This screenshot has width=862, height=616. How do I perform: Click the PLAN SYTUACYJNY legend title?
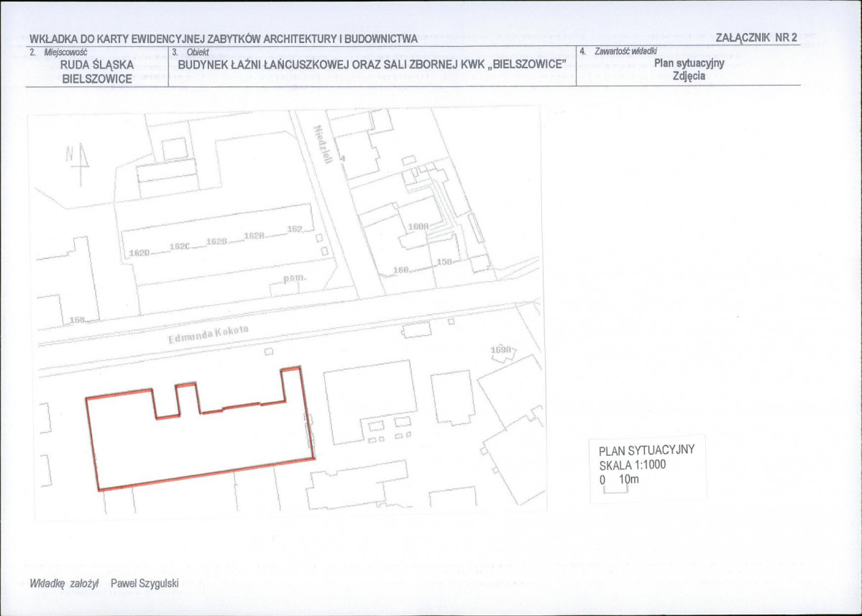coord(646,451)
